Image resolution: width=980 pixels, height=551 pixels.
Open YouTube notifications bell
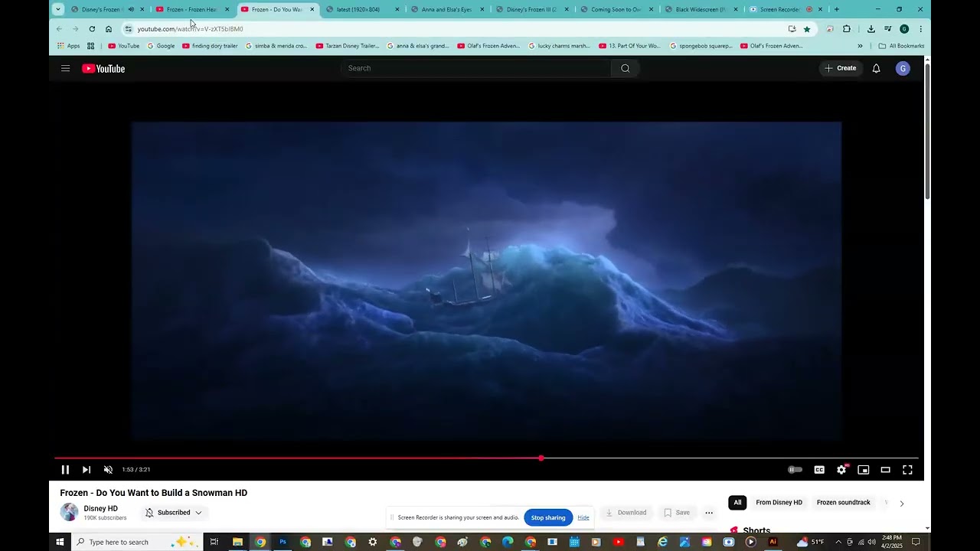tap(876, 68)
